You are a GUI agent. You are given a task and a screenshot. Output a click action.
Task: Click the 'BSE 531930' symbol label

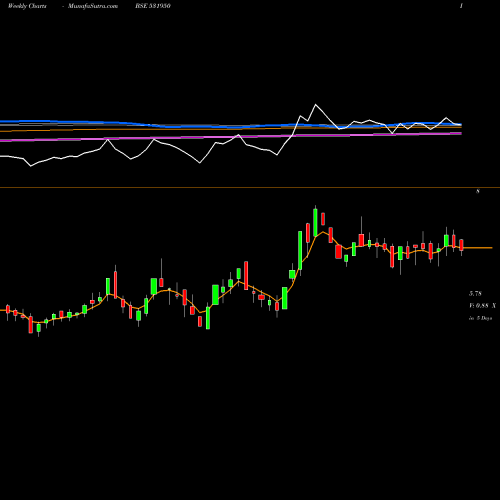[x=153, y=6]
